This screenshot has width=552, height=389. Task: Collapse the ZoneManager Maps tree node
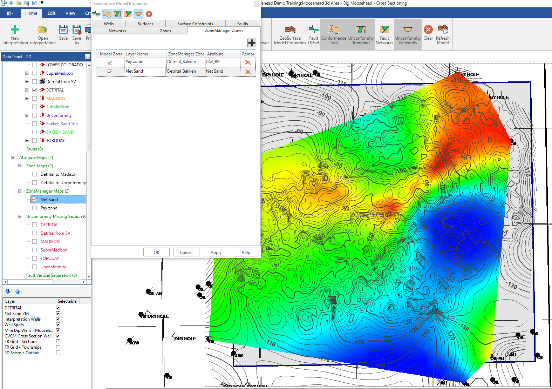(x=20, y=191)
